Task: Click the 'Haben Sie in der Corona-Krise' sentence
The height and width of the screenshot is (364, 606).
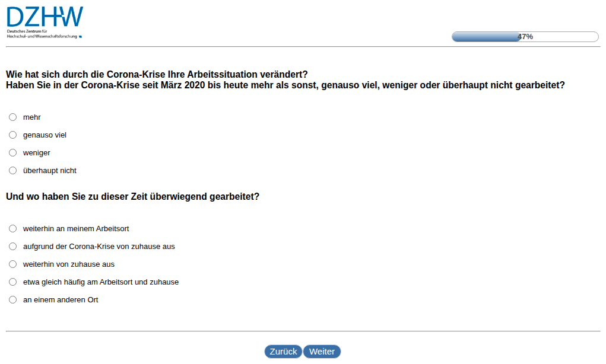Action: pos(285,85)
